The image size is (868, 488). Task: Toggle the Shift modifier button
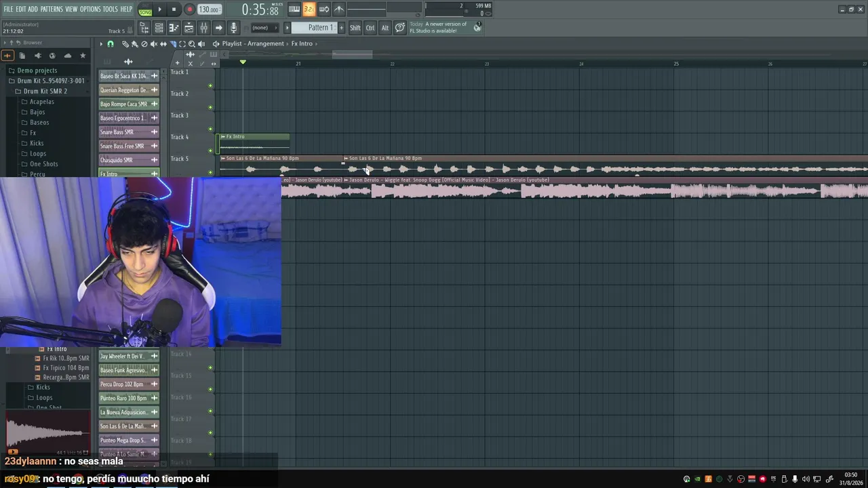click(x=355, y=28)
